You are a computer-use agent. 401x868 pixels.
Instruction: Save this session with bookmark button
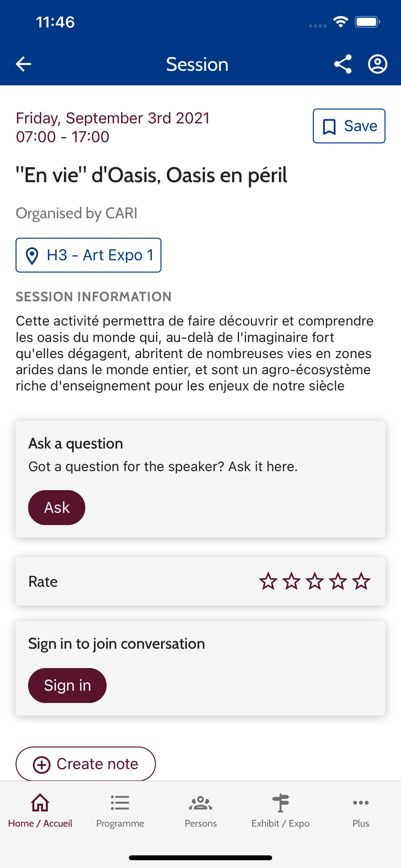(349, 126)
